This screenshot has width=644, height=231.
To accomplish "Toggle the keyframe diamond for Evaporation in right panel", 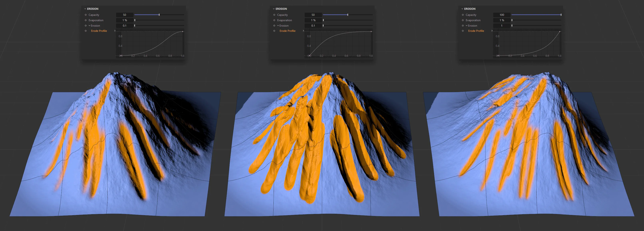I will point(463,20).
